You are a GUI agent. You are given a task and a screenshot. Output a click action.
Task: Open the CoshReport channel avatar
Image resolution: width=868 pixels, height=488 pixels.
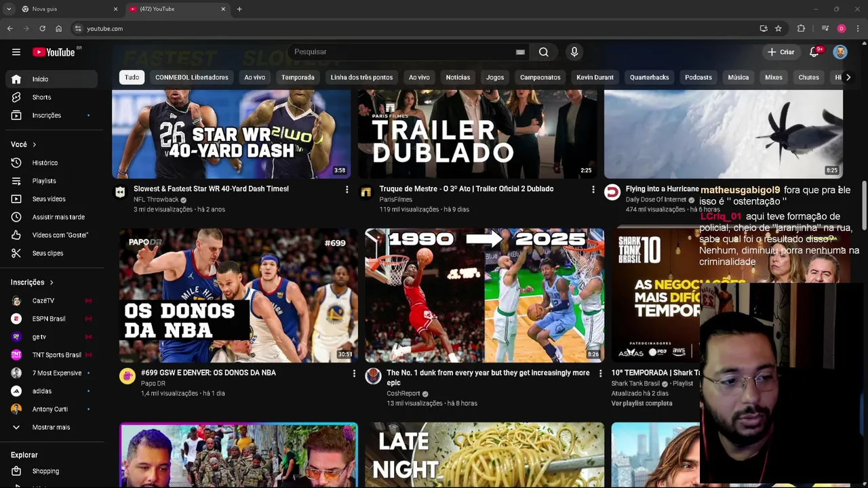[374, 376]
